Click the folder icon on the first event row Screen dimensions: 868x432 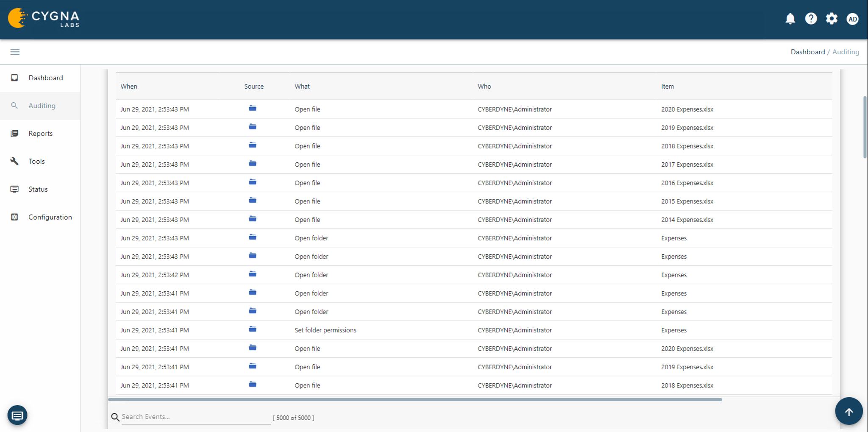click(252, 109)
